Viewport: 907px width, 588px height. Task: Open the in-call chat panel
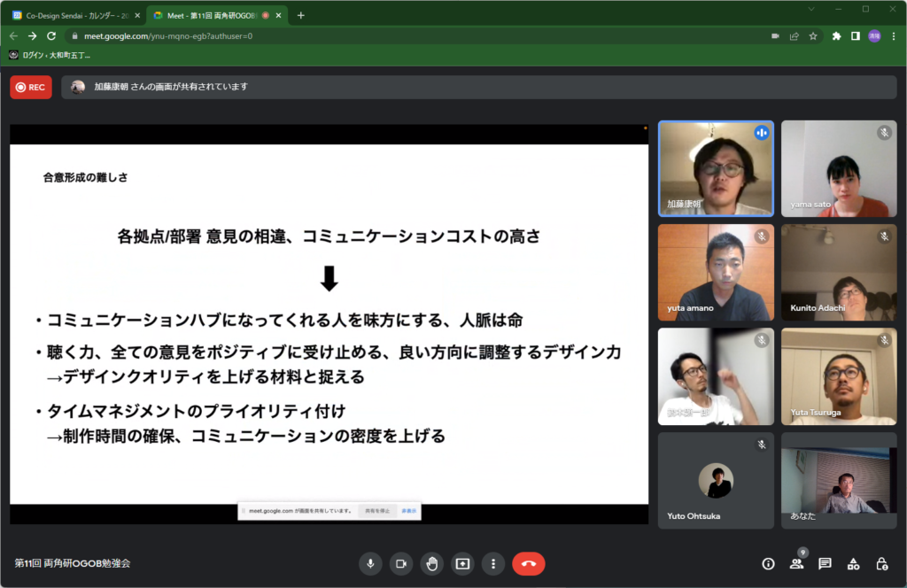(825, 563)
